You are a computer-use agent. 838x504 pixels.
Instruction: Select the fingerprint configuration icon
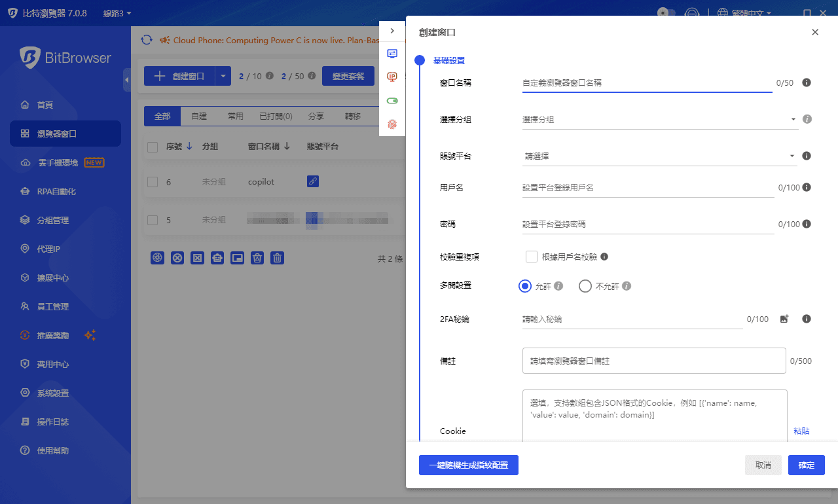pos(392,123)
